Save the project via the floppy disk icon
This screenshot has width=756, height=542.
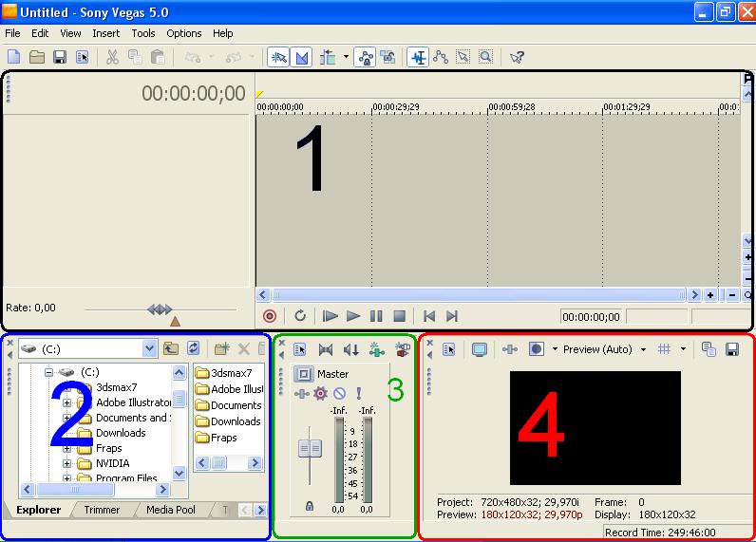point(60,57)
